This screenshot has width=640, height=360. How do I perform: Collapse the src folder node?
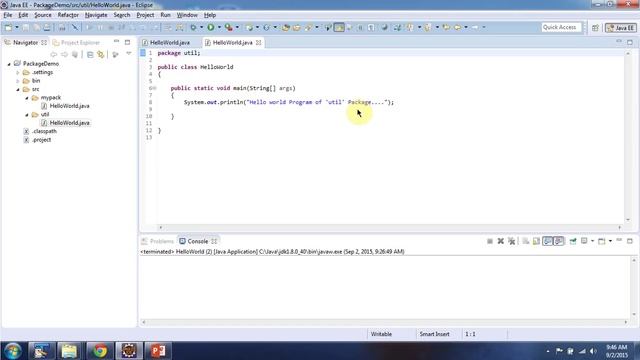tap(18, 89)
